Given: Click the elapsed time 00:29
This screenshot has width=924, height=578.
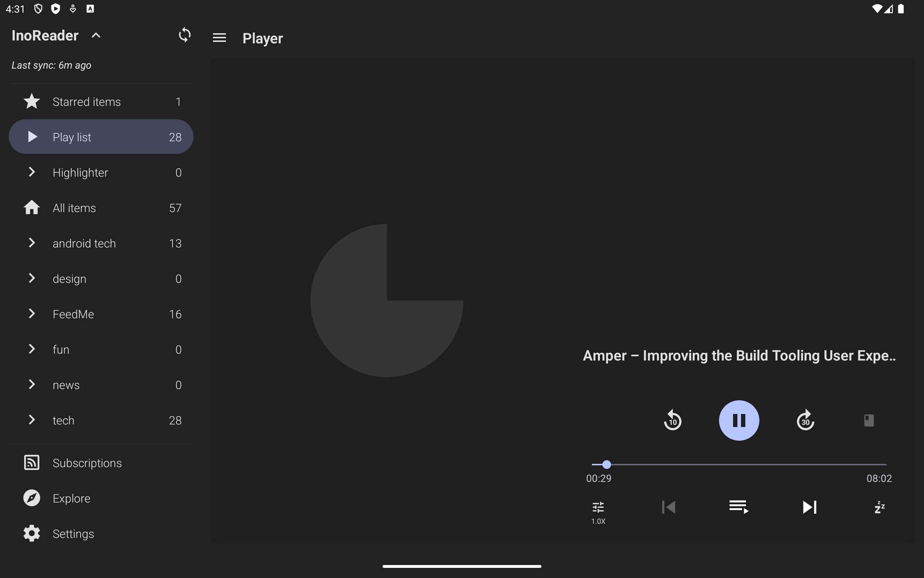Looking at the screenshot, I should click(599, 479).
